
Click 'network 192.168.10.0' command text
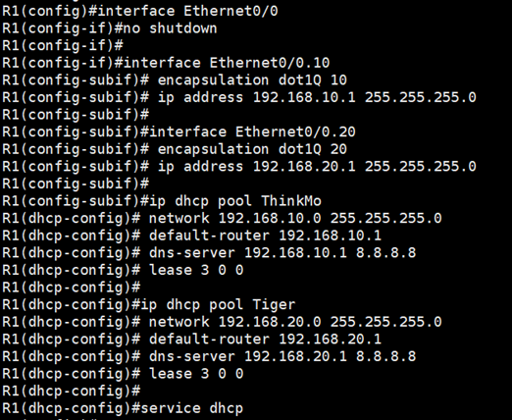coord(235,218)
